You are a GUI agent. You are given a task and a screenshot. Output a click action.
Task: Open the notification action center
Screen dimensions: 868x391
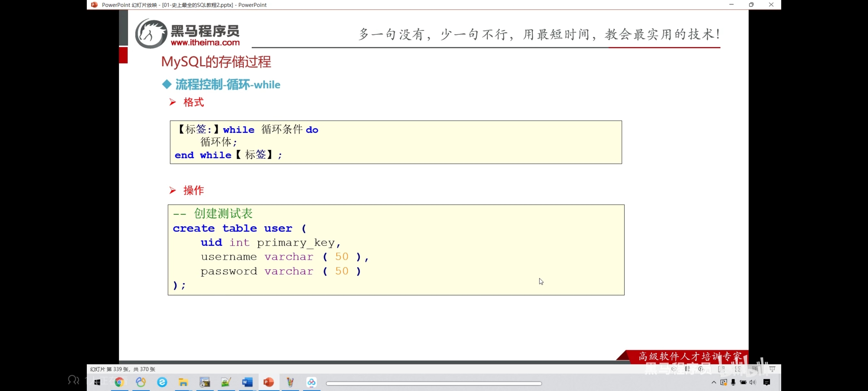click(x=767, y=382)
